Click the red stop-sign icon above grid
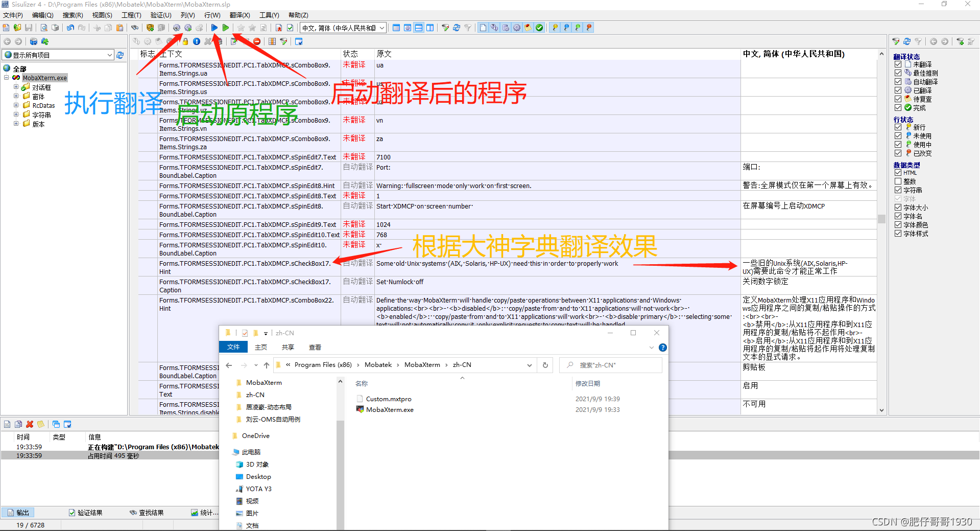Image resolution: width=980 pixels, height=531 pixels. click(257, 41)
